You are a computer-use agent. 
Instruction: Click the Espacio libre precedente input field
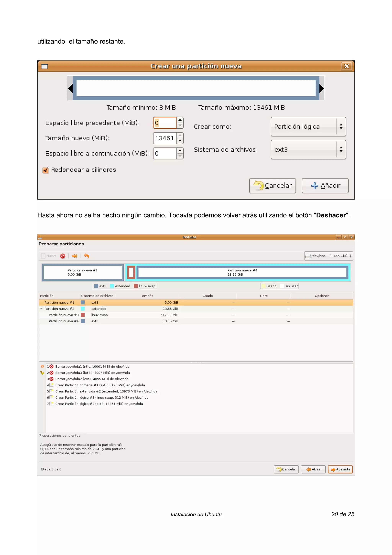click(165, 123)
